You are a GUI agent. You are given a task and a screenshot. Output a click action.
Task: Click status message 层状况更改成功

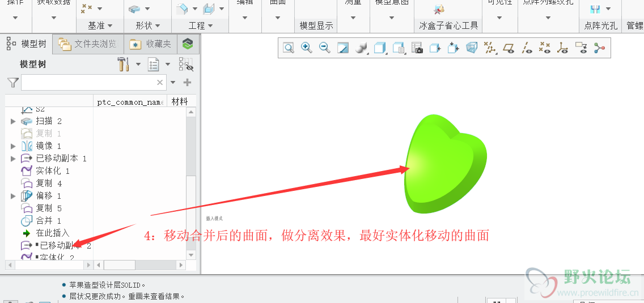127,296
